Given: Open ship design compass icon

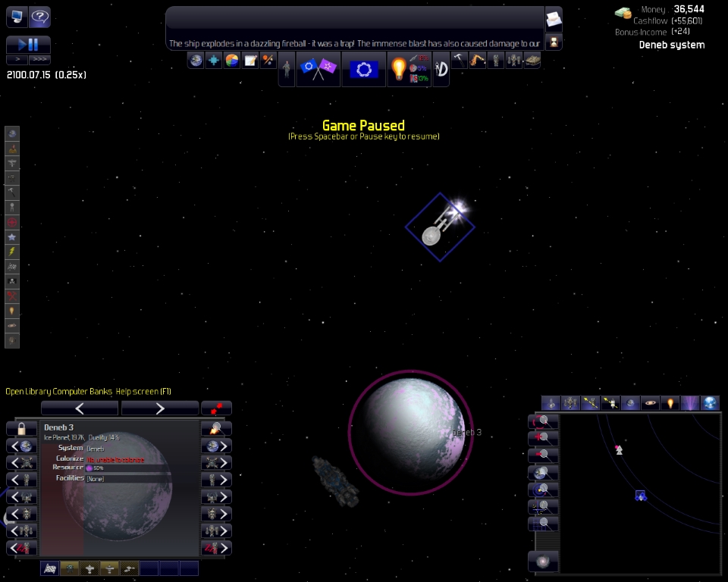Looking at the screenshot, I should click(441, 69).
